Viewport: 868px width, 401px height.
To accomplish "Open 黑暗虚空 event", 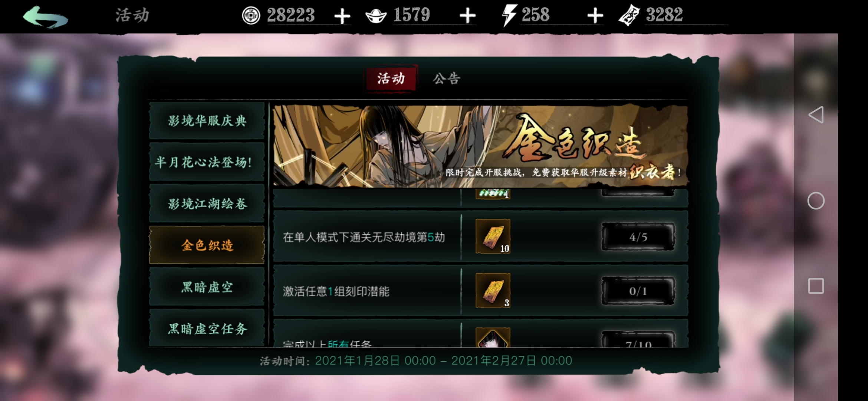I will (x=207, y=287).
